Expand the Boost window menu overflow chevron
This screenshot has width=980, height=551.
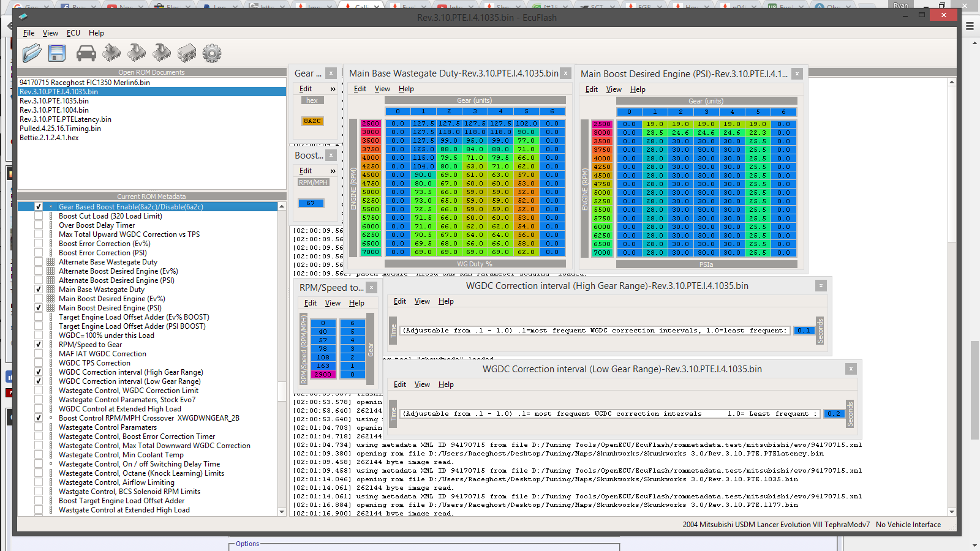[333, 171]
